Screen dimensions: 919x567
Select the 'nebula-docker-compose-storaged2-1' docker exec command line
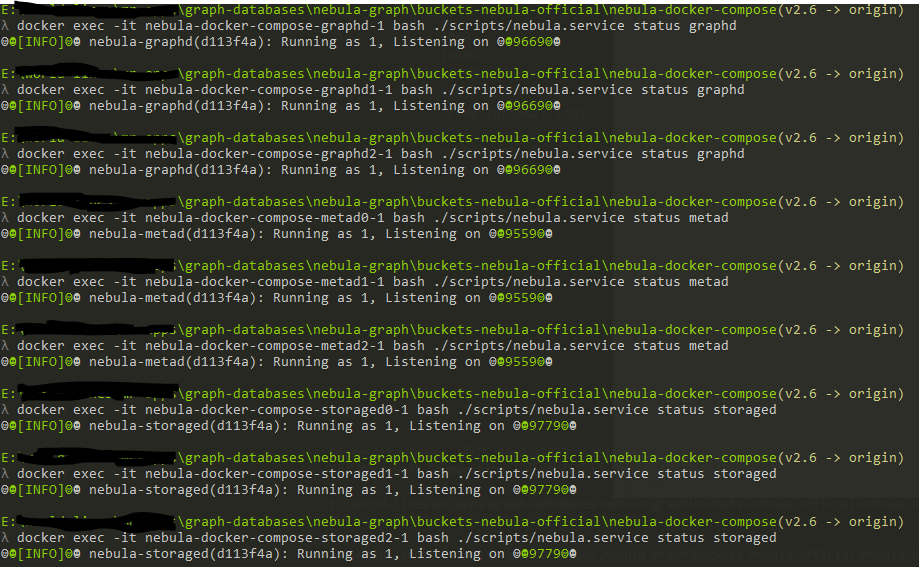[x=389, y=537]
